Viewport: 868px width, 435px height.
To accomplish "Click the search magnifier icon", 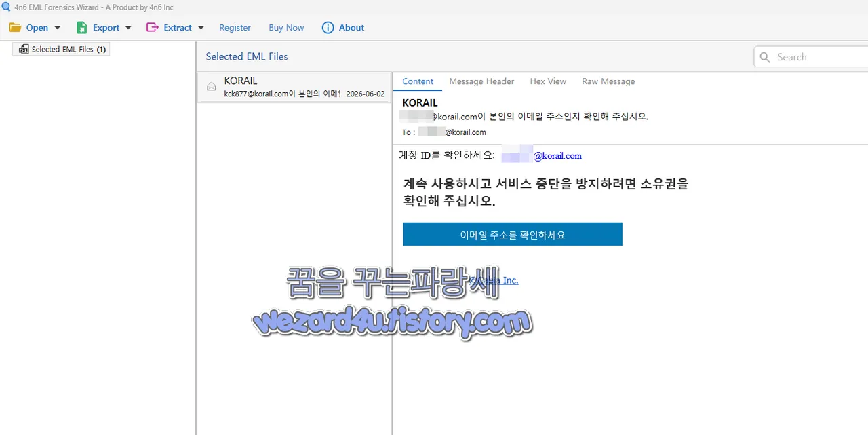I will pyautogui.click(x=765, y=57).
